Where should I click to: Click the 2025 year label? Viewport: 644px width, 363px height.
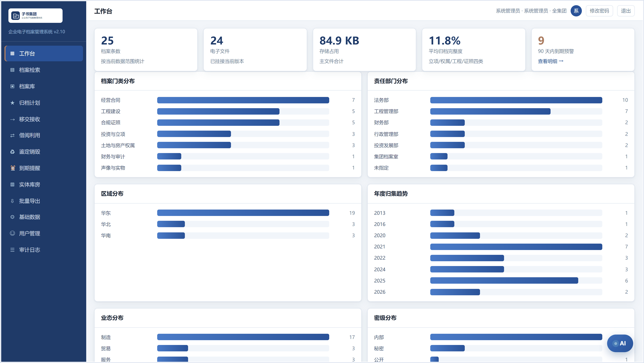[380, 280]
